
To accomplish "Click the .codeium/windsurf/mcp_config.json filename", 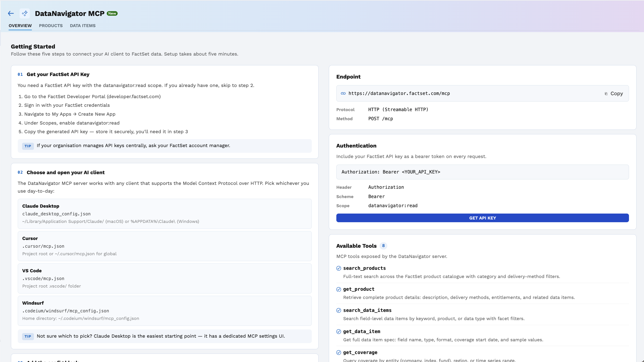I will [66, 311].
